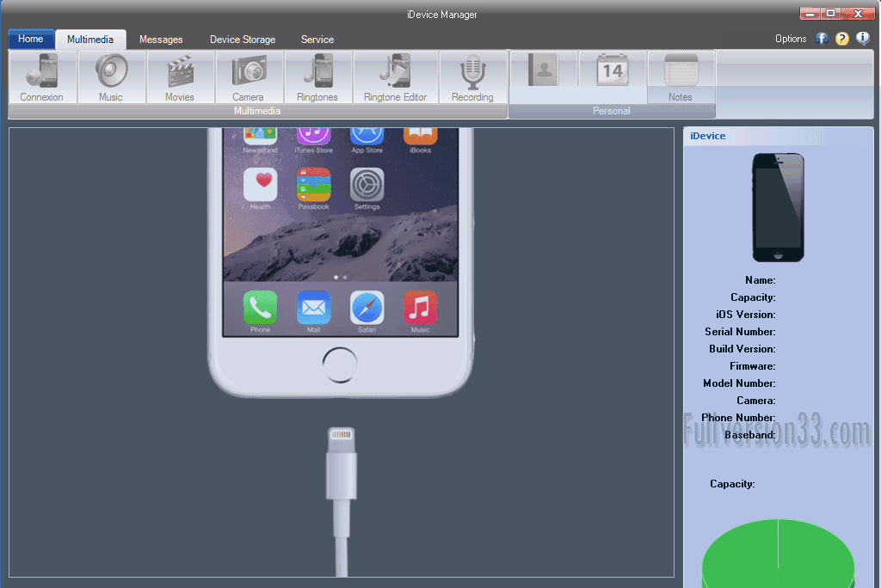Select the Multimedia tab
Screen dimensions: 881x588
point(90,40)
